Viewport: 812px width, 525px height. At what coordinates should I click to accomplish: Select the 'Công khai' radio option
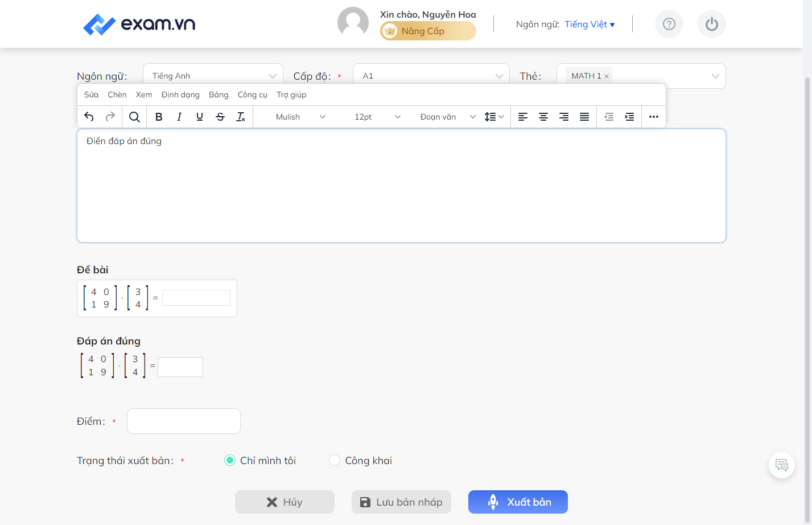[335, 460]
